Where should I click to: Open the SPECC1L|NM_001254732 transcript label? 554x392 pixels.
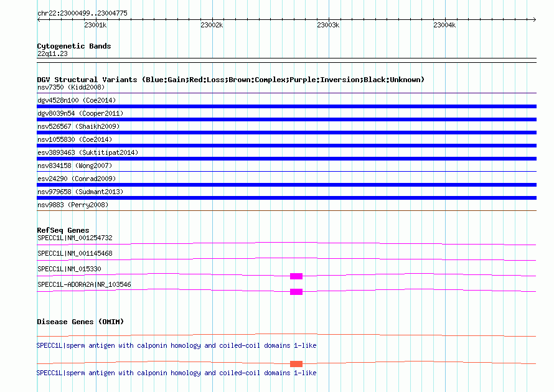[75, 238]
